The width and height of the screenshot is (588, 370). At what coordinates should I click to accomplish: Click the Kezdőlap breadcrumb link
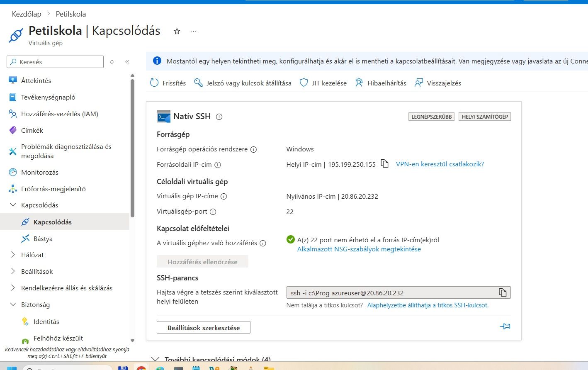coord(27,14)
